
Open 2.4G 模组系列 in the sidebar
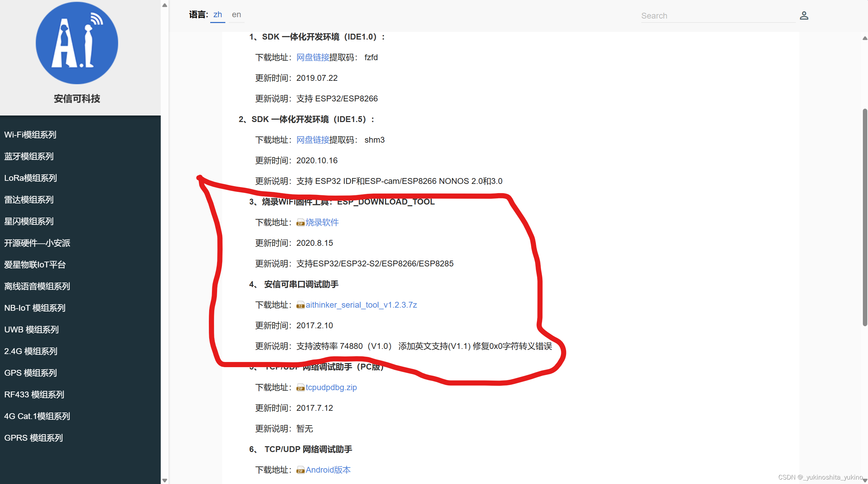(x=31, y=351)
